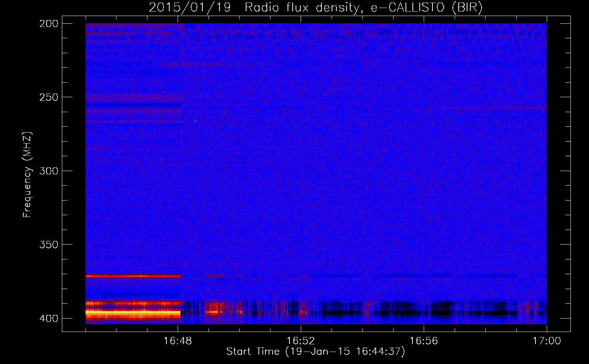Select the 16:48 time tick label
589x364 pixels.
coord(178,341)
